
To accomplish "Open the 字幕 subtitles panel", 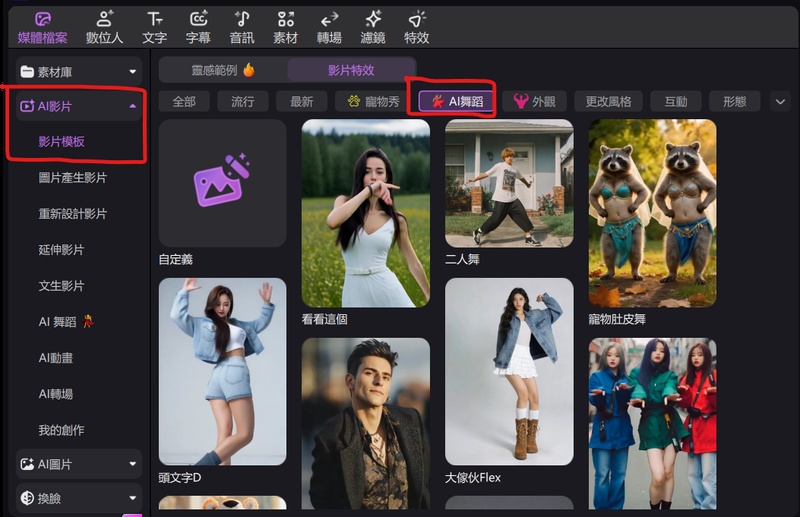I will (198, 28).
